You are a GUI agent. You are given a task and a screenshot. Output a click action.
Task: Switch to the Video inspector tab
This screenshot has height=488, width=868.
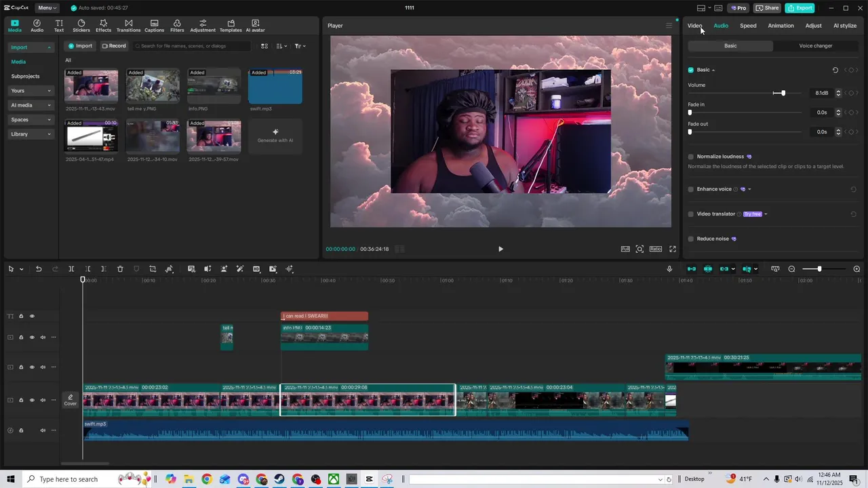click(x=694, y=26)
